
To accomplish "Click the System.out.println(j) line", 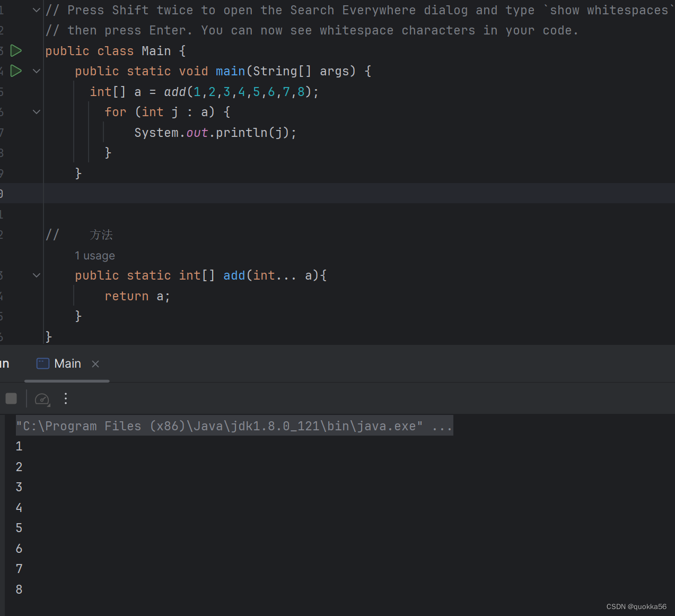I will point(215,133).
